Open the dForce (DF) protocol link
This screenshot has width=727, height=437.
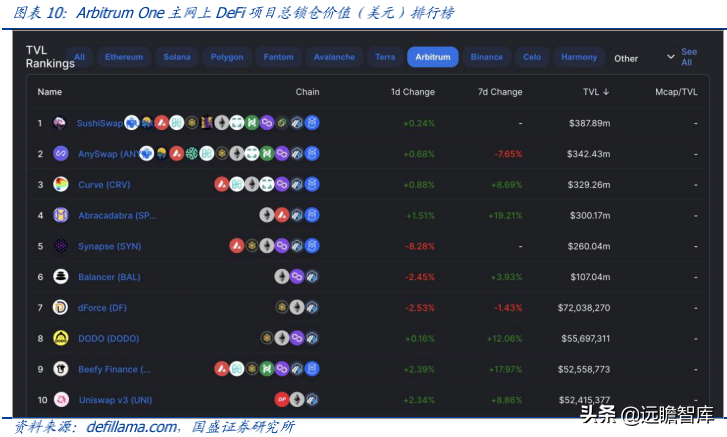point(102,308)
